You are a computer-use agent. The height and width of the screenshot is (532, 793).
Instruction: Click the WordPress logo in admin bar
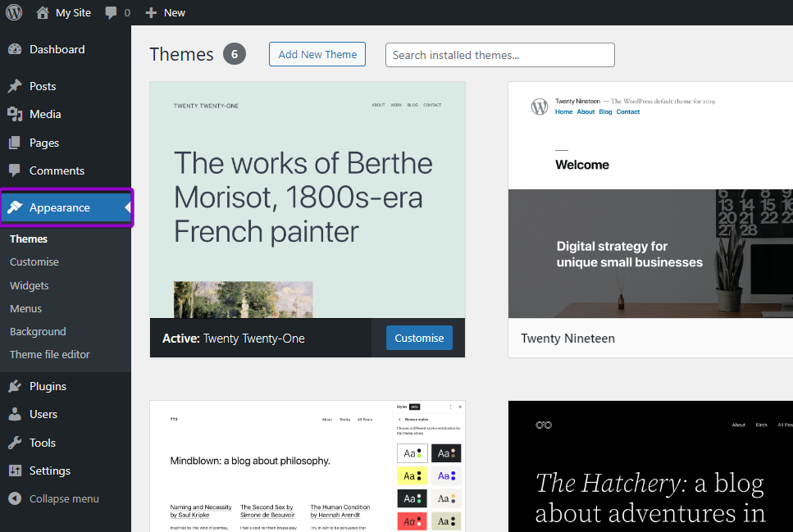[x=14, y=12]
